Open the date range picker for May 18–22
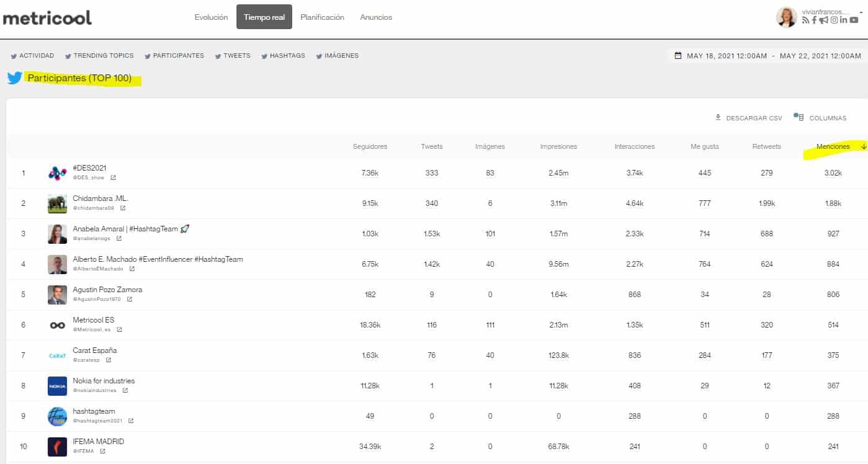The height and width of the screenshot is (464, 868). (x=767, y=56)
